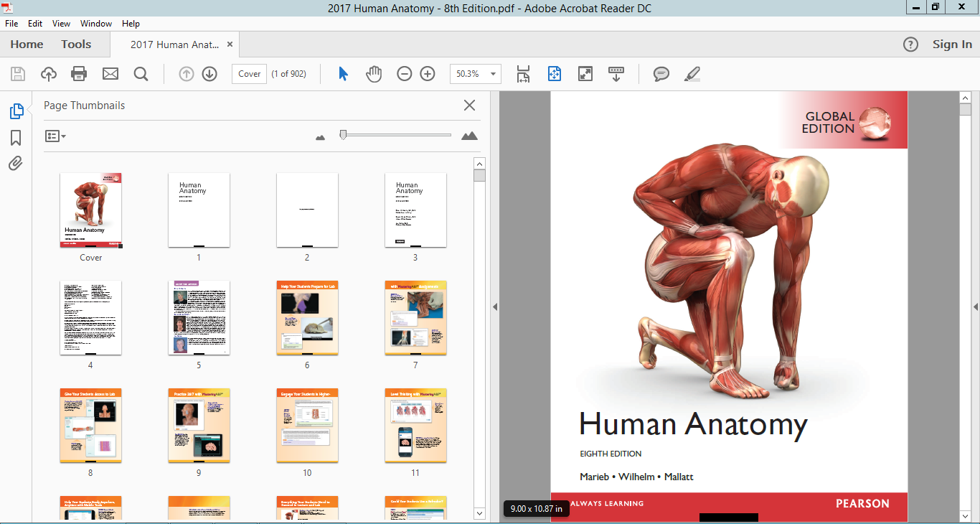980x524 pixels.
Task: Reduce thumbnail size small mountain icon
Action: tap(321, 137)
